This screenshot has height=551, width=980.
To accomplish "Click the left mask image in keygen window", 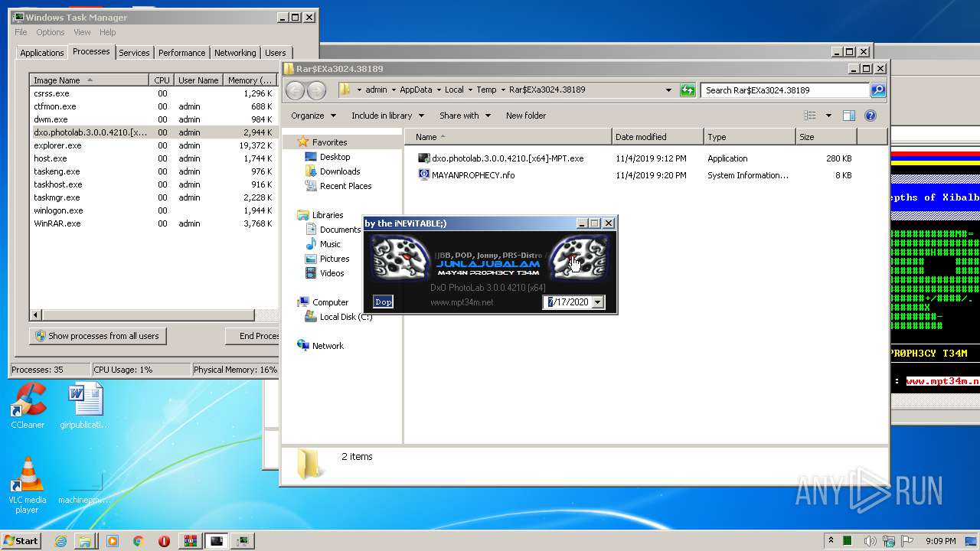I will point(401,256).
